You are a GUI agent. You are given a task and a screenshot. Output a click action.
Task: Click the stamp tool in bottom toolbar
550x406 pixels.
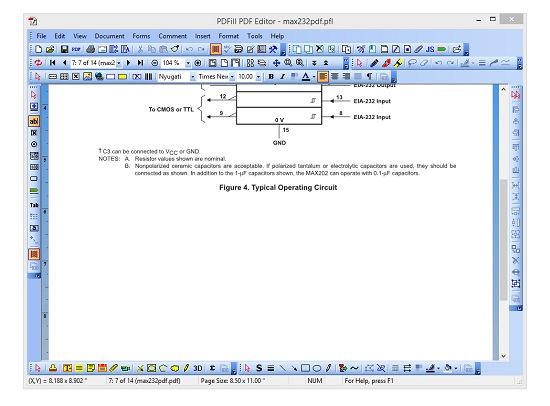(53, 368)
